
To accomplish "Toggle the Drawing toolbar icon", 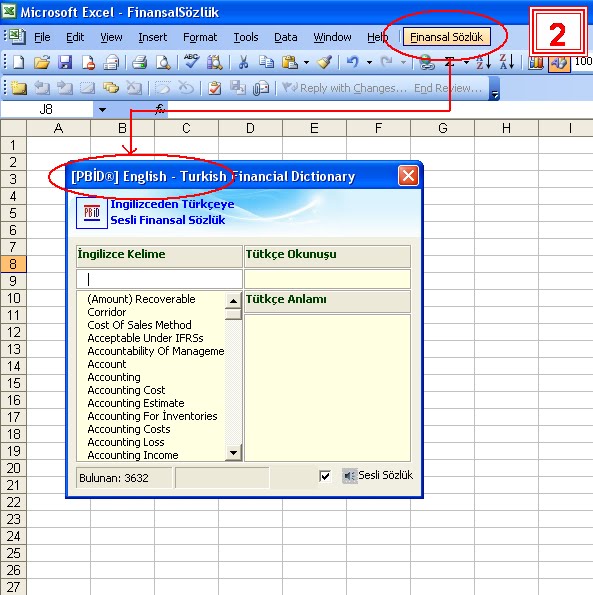I will click(558, 63).
